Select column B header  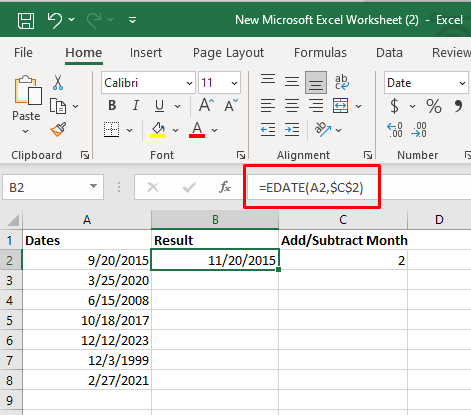click(x=215, y=220)
